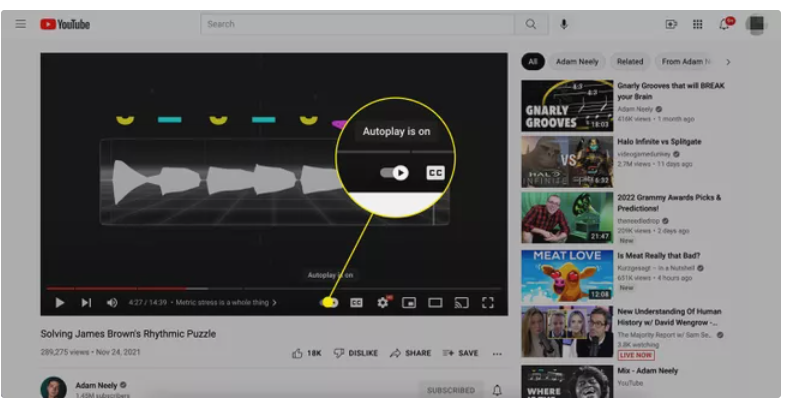Viewport: 798px width, 410px height.
Task: Open Adam Neely channel avatar
Action: point(53,388)
